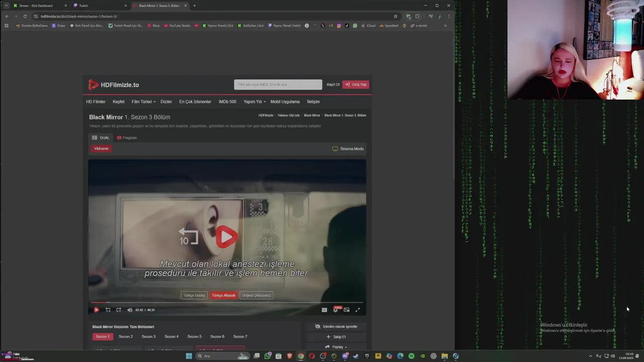Screen dimensions: 644x362
Task: Switch to Sezon 6 tab
Action: (217, 336)
